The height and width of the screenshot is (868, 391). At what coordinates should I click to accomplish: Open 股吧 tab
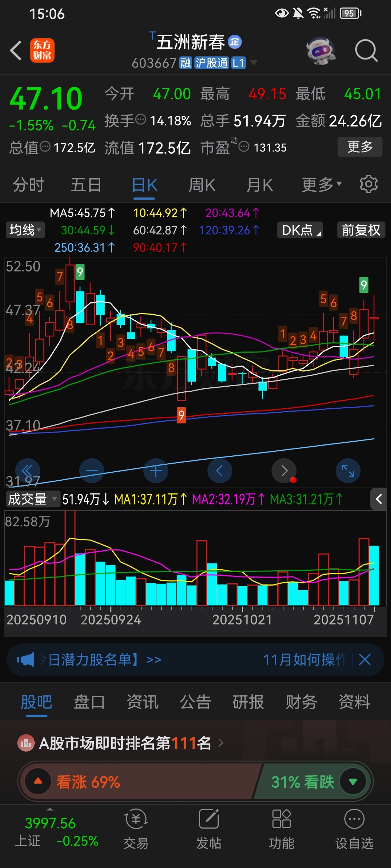(36, 702)
